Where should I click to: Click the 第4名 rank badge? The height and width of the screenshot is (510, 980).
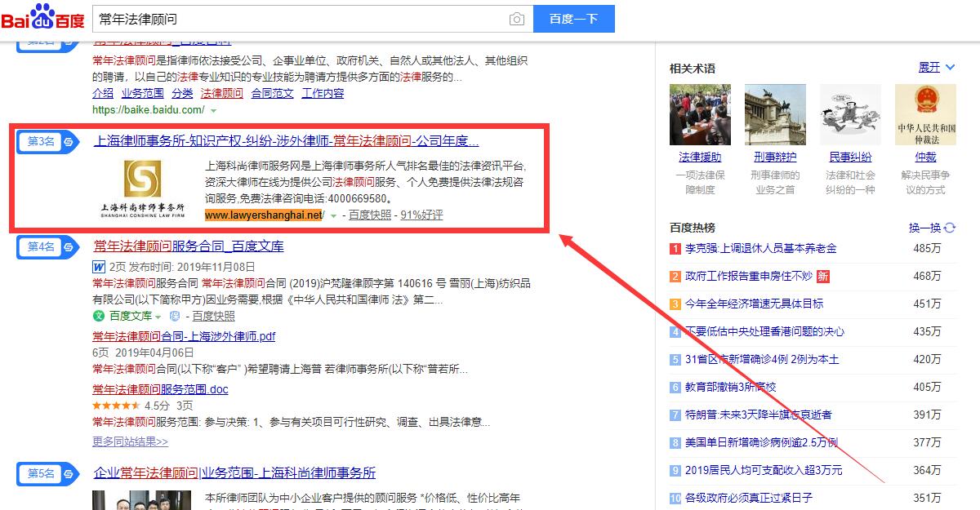tap(47, 246)
